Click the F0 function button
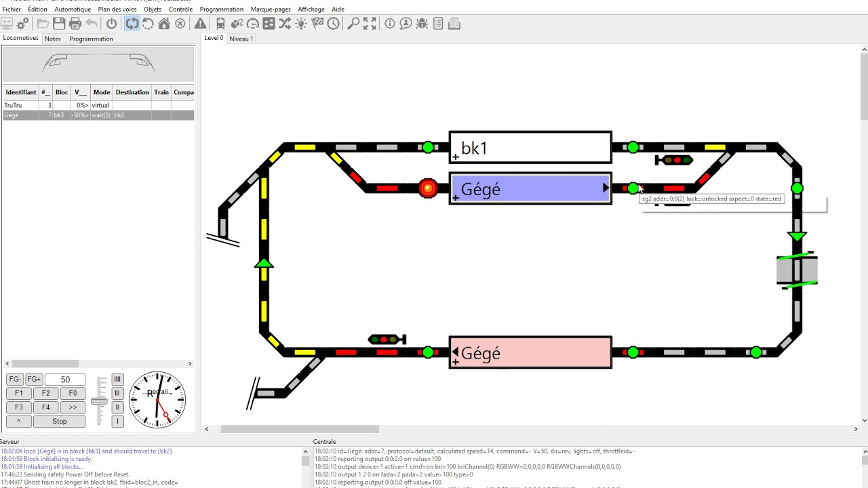The height and width of the screenshot is (488, 868). [73, 393]
